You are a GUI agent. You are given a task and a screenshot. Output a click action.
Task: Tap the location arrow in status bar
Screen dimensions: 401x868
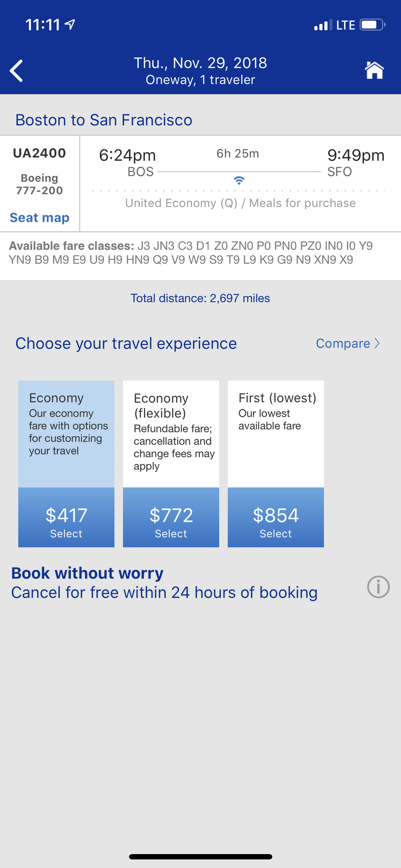[x=70, y=24]
